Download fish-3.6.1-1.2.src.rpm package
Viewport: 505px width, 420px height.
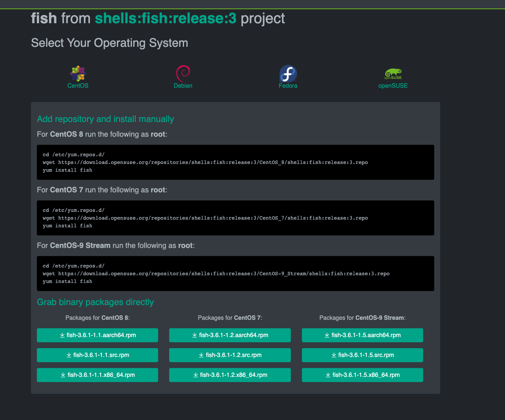pyautogui.click(x=230, y=355)
